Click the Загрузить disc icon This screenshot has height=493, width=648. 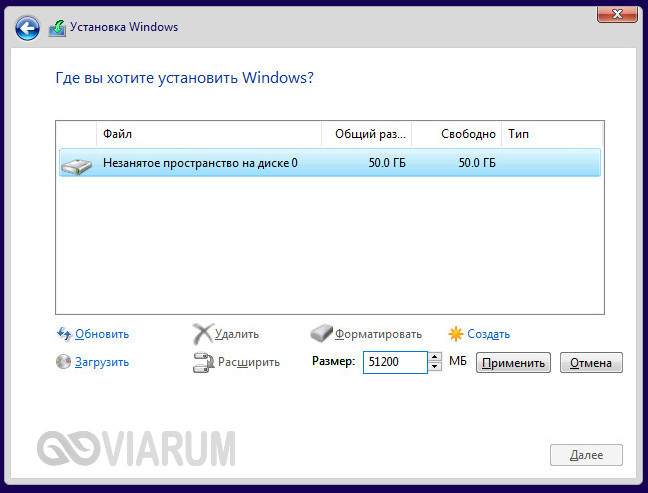pyautogui.click(x=64, y=362)
